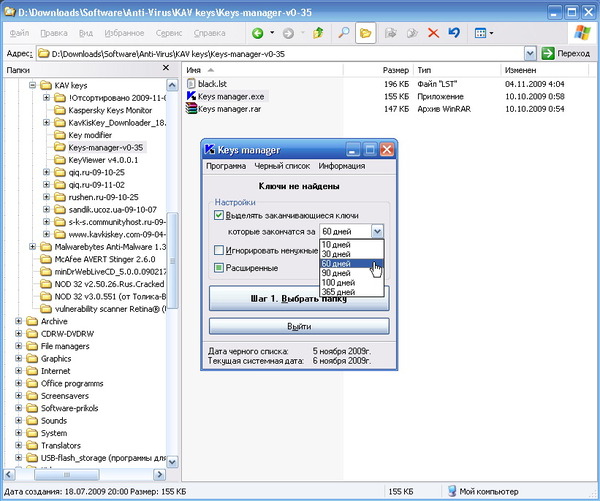Viewport: 600px width, 501px height.
Task: Toggle ignore unneeded keys checkbox
Action: click(x=218, y=250)
